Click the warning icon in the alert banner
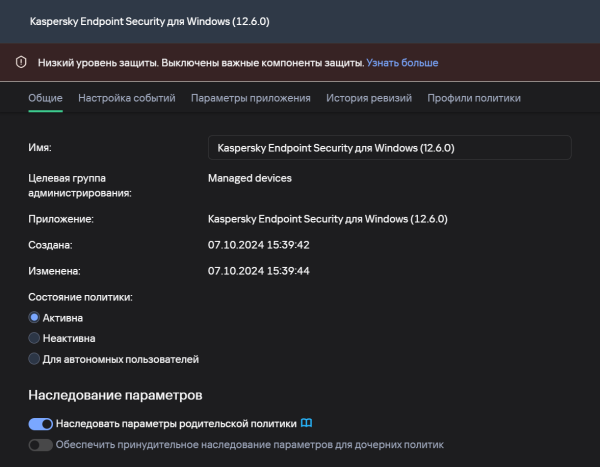 tap(21, 63)
